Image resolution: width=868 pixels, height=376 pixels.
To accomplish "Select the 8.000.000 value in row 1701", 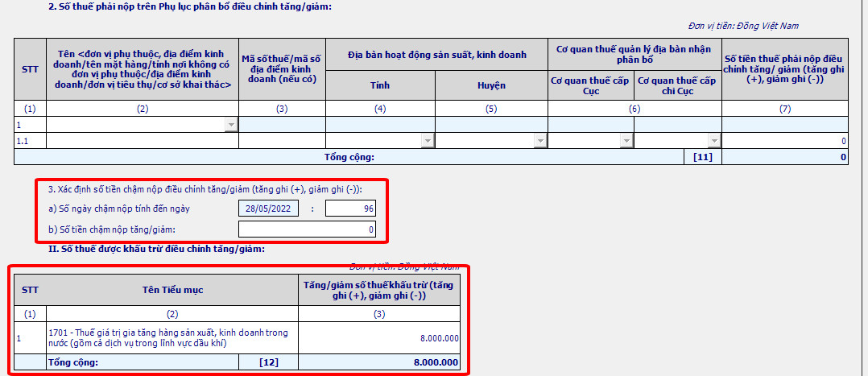I will tap(378, 338).
